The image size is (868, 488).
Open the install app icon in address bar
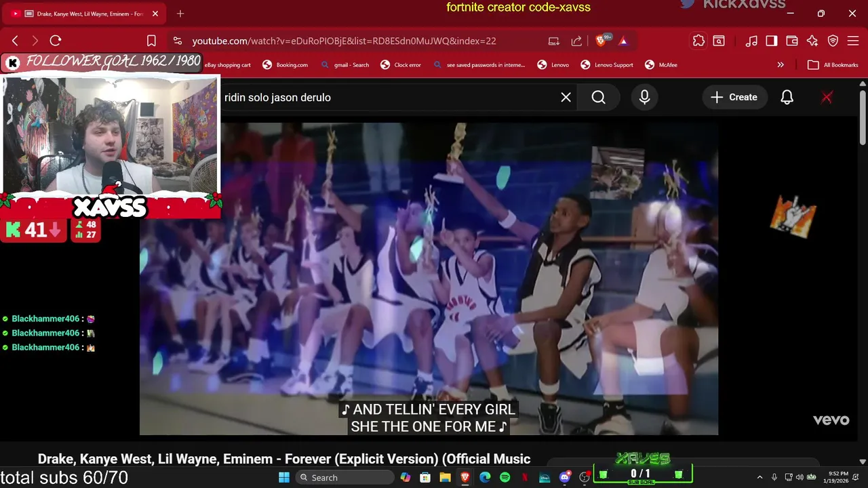(554, 41)
